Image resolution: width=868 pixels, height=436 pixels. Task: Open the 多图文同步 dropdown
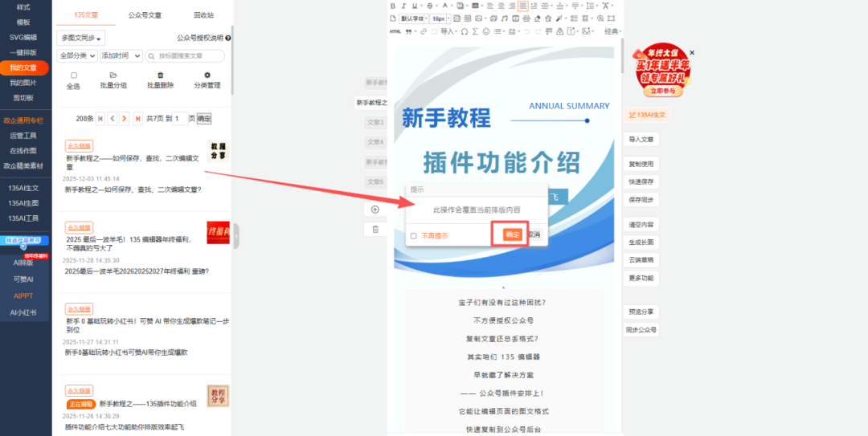(x=81, y=39)
